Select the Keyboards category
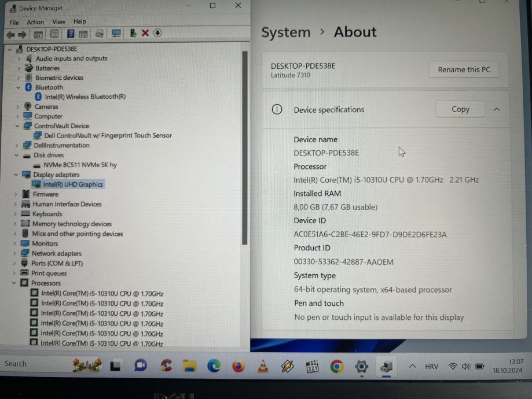 click(47, 214)
